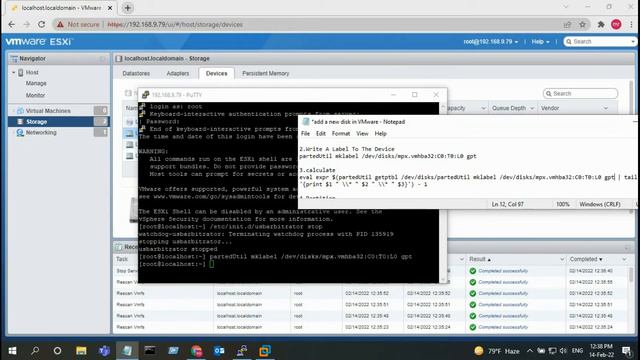This screenshot has width=640, height=360.
Task: Switch to the Datastores tab
Action: click(x=136, y=73)
